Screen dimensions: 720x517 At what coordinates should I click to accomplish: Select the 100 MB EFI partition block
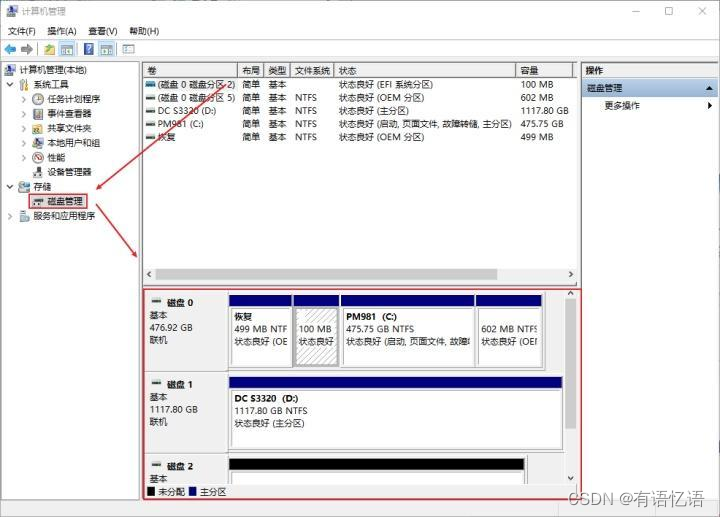point(316,331)
